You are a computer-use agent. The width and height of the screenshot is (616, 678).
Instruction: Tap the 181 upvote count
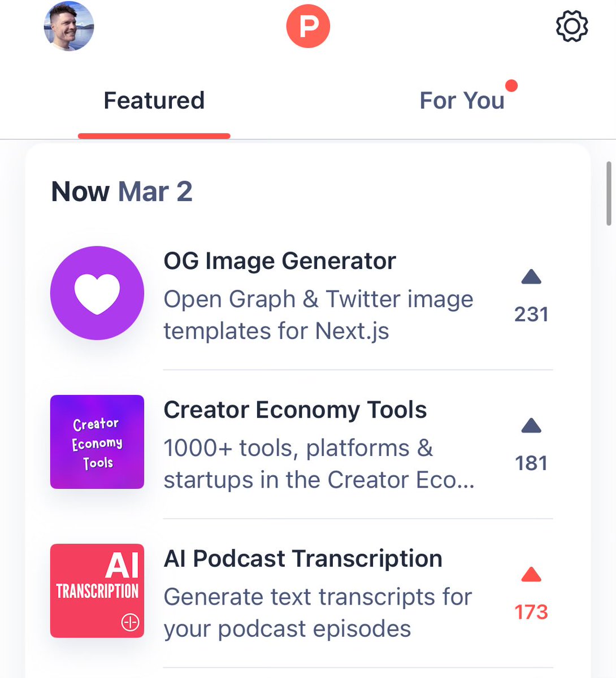[x=531, y=463]
